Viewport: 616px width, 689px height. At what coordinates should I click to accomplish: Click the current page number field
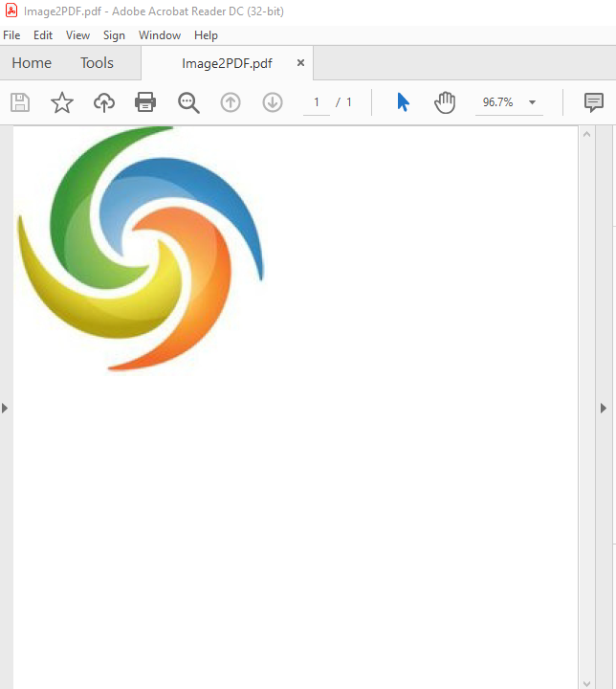click(317, 102)
